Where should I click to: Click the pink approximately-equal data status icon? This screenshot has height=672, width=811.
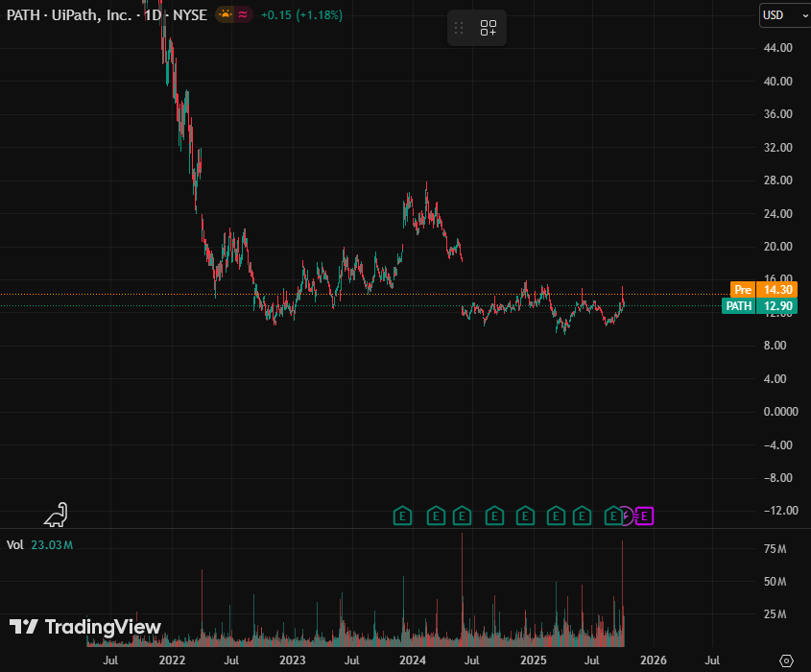tap(243, 14)
